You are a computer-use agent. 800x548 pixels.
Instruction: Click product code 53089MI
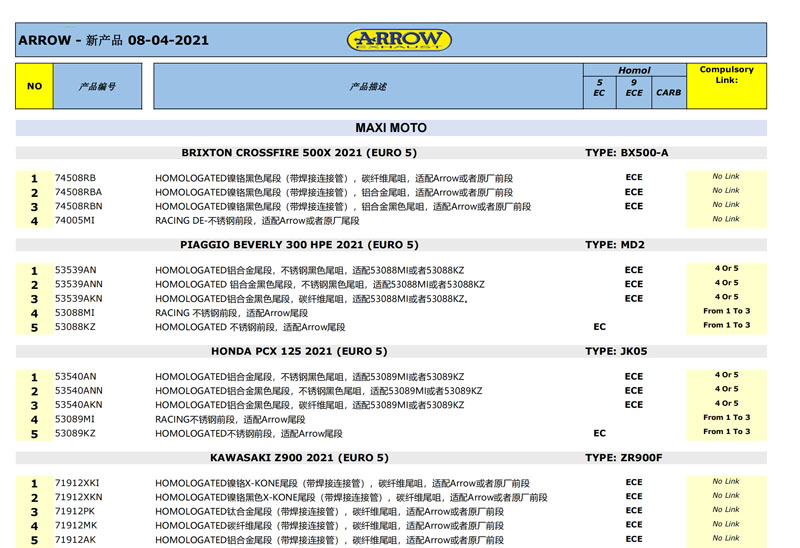[74, 419]
